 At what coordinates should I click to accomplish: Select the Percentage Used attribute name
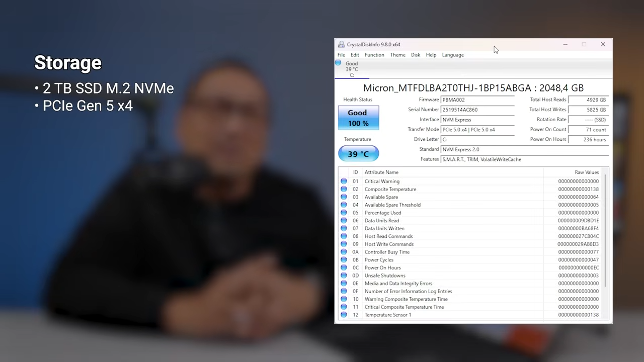[x=383, y=213]
